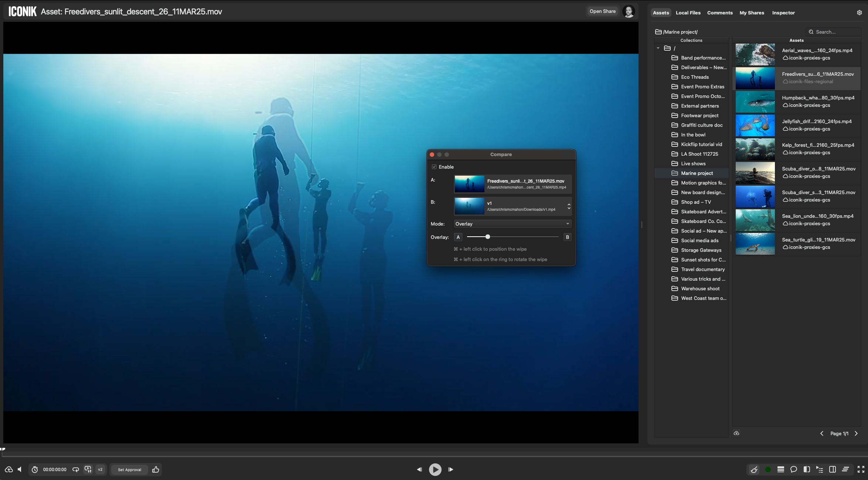Click the cloud upload icon in the bottom-left corner
868x480 pixels.
click(x=9, y=469)
